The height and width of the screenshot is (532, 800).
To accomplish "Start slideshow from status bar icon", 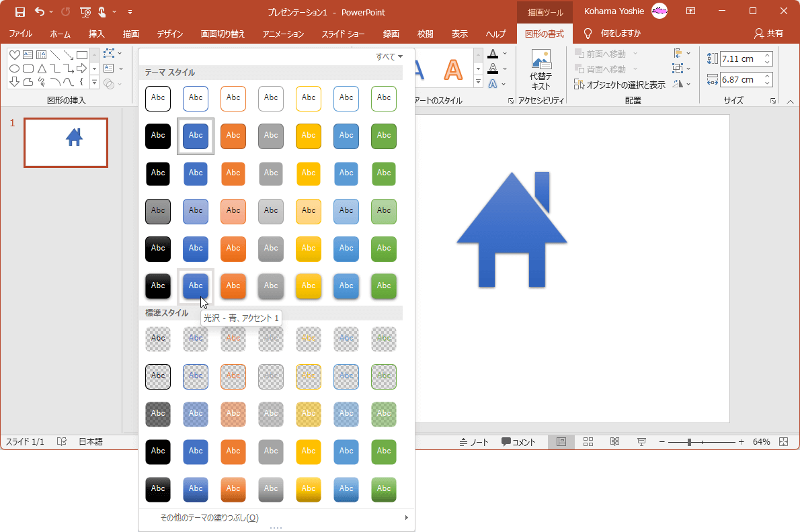I will click(641, 442).
